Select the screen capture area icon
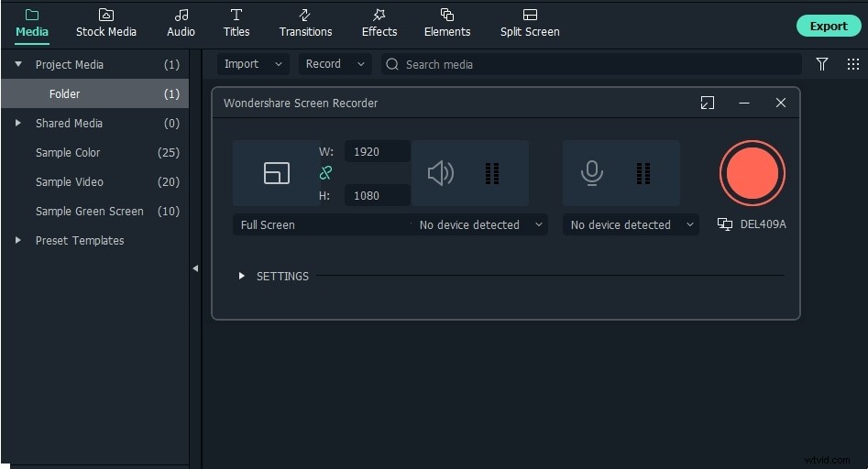This screenshot has height=469, width=868. click(276, 173)
